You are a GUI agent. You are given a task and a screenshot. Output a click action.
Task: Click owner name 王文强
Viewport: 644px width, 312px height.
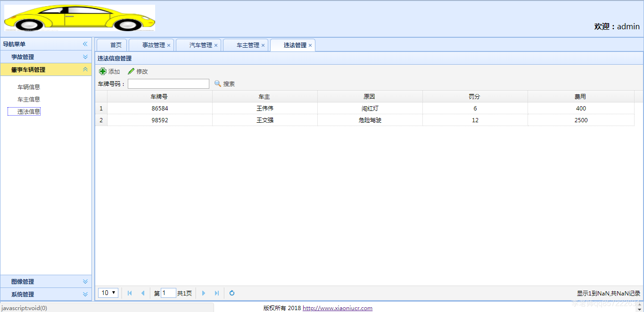pos(264,120)
